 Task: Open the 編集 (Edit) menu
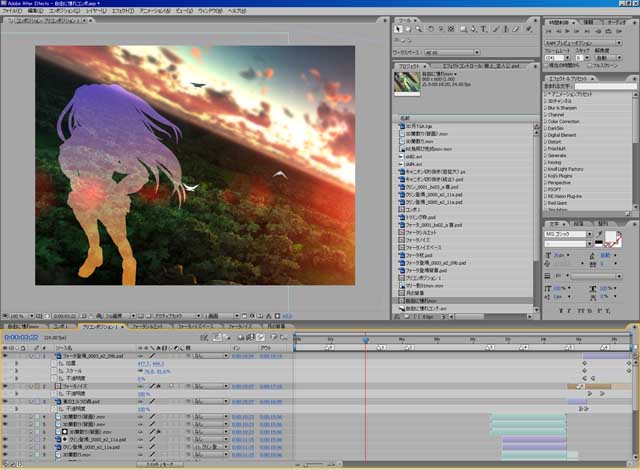(35, 11)
